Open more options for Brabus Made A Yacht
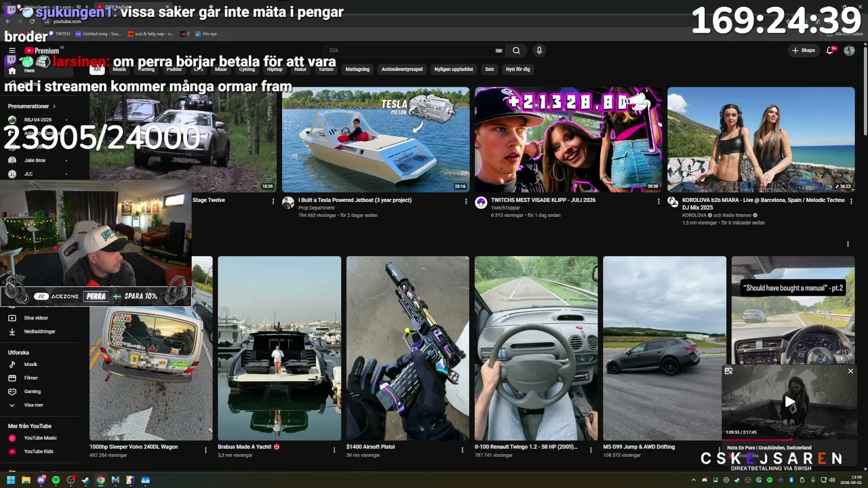Screen dimensions: 868x488 point(334,450)
